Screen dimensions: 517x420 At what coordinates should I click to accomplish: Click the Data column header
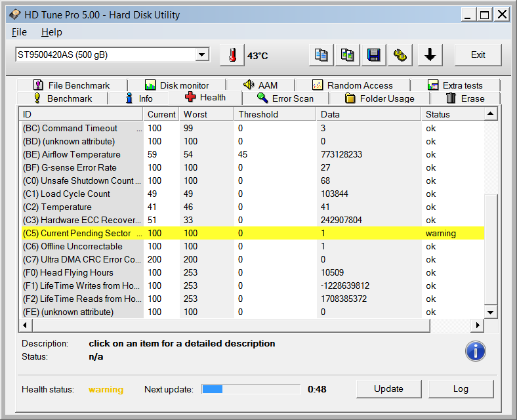click(x=369, y=114)
